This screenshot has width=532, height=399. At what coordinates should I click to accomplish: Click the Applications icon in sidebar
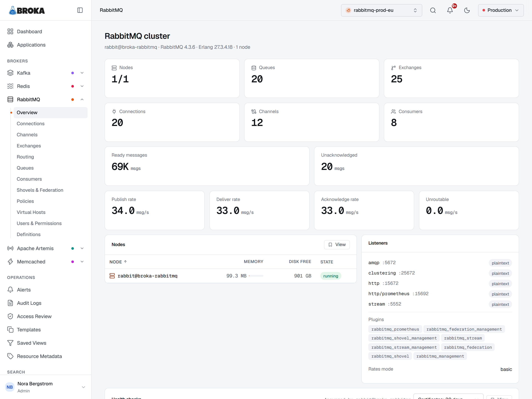point(10,45)
